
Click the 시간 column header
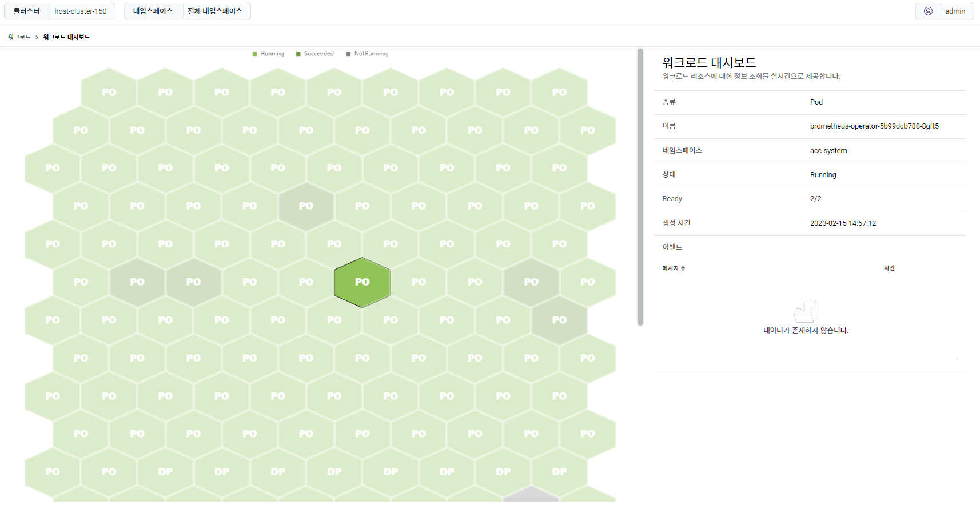(889, 268)
